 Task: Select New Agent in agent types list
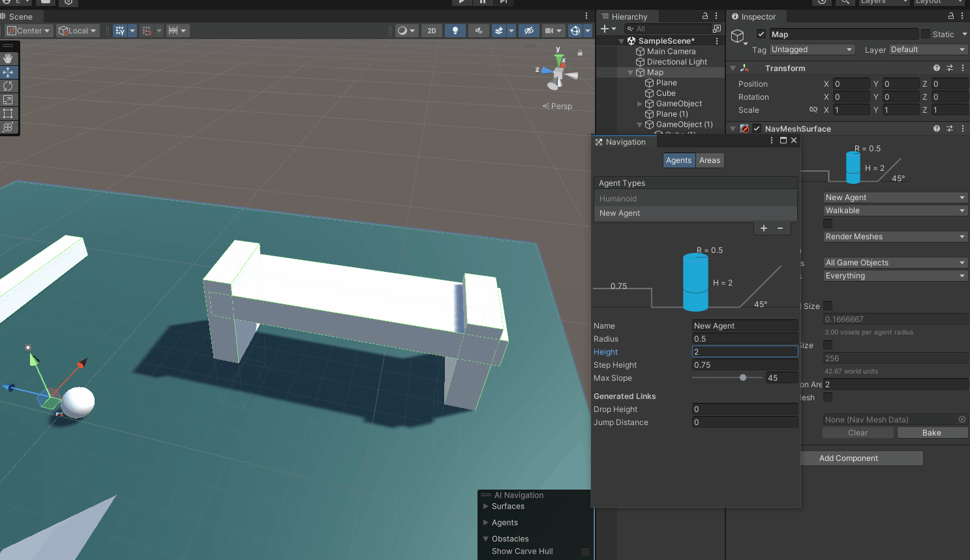695,213
